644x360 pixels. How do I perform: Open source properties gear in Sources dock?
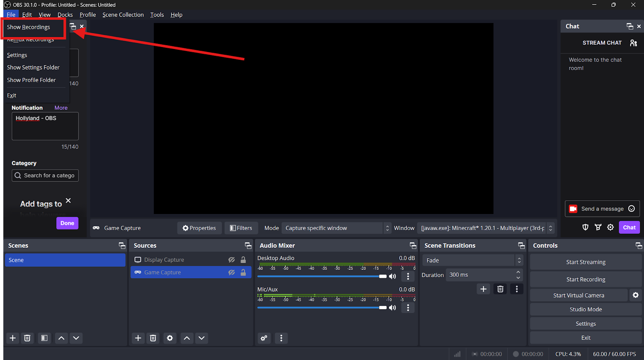pos(170,338)
